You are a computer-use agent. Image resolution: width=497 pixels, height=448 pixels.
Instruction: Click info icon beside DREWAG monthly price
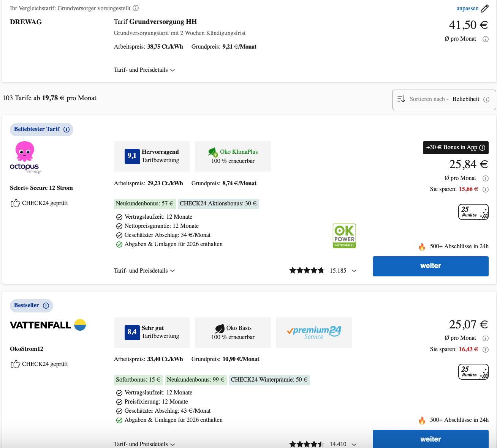(485, 39)
